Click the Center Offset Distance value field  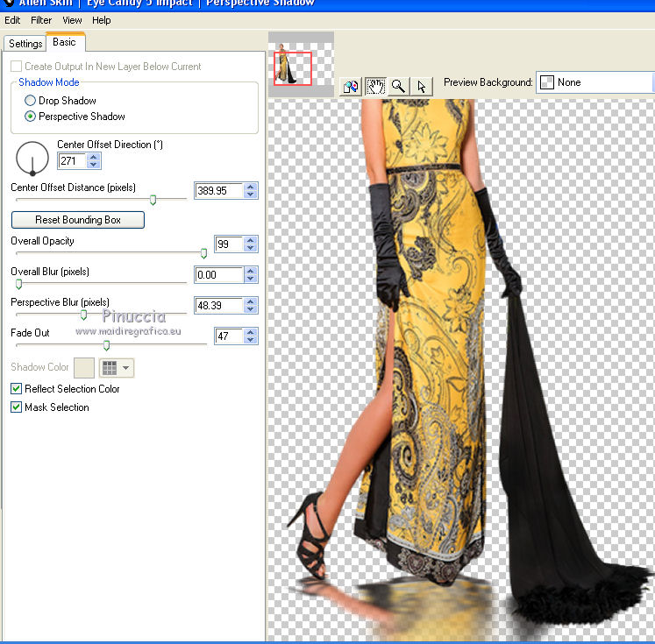click(x=219, y=191)
